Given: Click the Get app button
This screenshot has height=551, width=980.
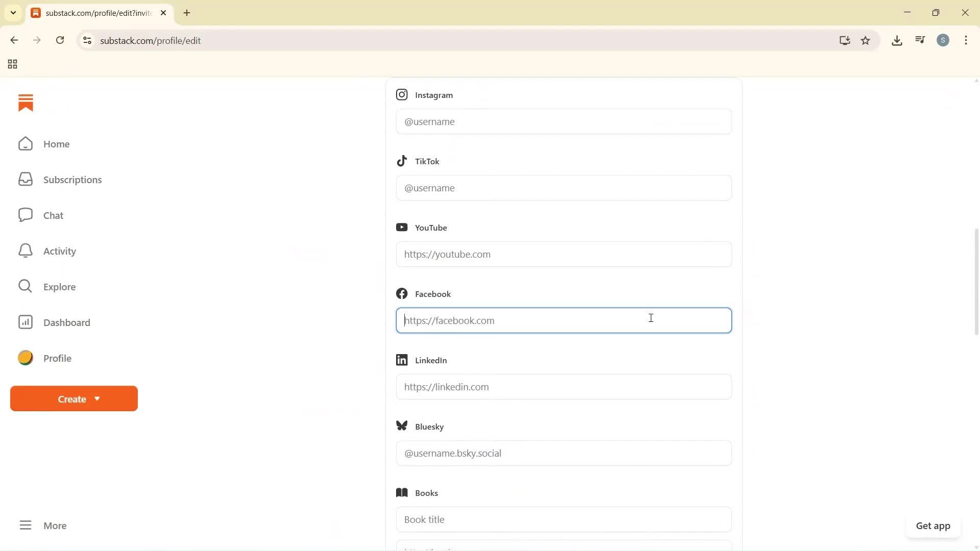Looking at the screenshot, I should [933, 525].
